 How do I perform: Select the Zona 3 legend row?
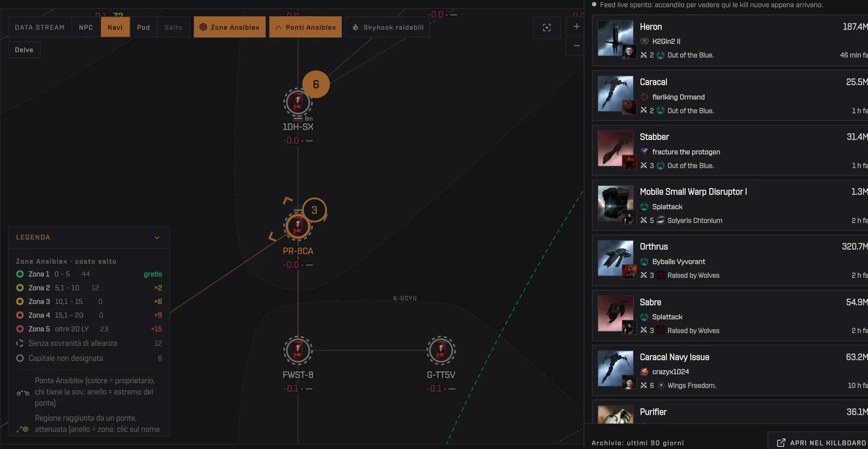(x=89, y=302)
